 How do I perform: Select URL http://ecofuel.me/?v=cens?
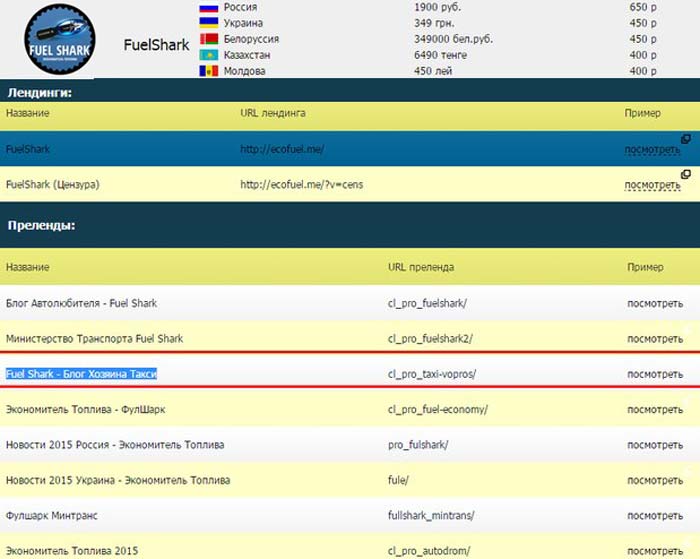[x=301, y=184]
